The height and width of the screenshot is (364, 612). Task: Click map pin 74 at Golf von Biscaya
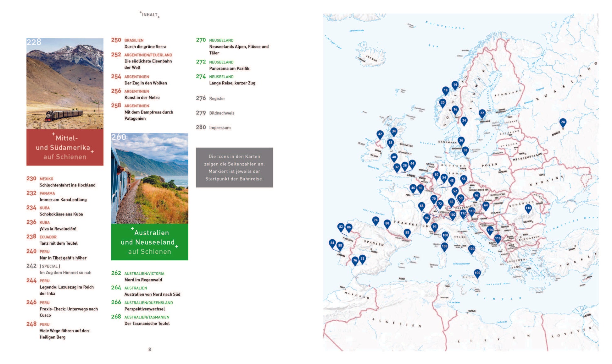(376, 220)
